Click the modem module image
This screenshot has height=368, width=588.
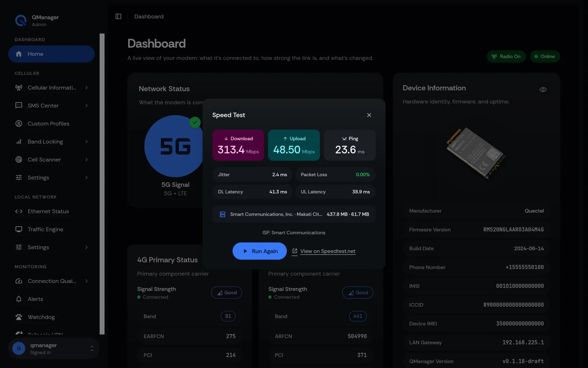point(476,153)
